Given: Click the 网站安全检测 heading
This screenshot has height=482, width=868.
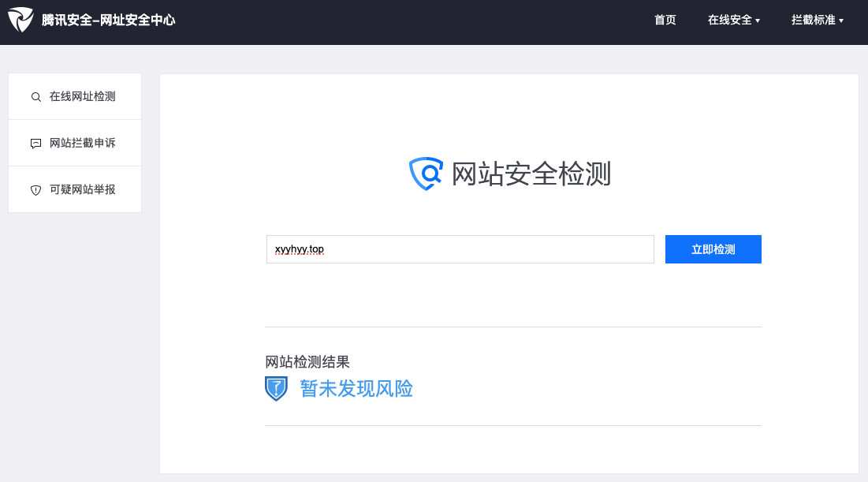Looking at the screenshot, I should [x=531, y=174].
